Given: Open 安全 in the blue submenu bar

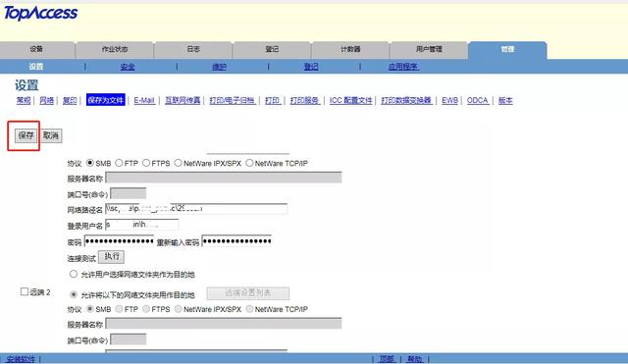Looking at the screenshot, I should (128, 67).
